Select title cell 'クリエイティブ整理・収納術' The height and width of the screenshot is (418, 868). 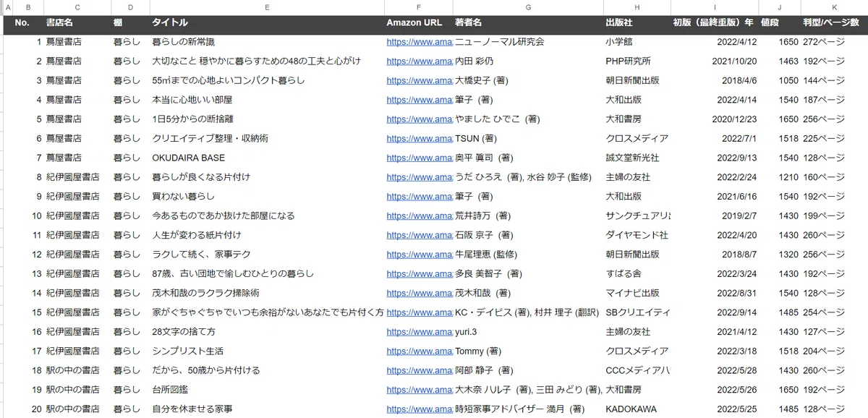(x=267, y=138)
